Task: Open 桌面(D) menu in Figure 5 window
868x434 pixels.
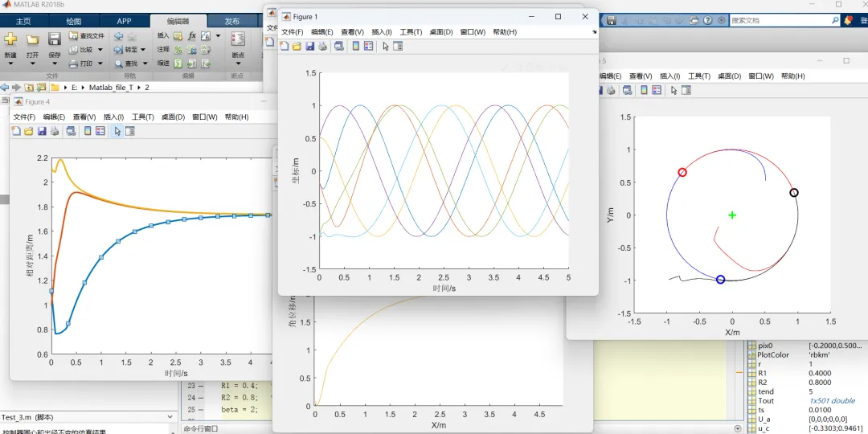Action: (x=730, y=76)
